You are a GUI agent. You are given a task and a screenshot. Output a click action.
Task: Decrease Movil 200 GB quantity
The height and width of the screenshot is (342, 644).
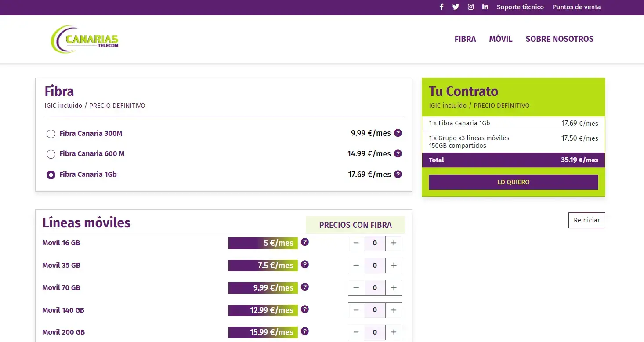click(356, 332)
